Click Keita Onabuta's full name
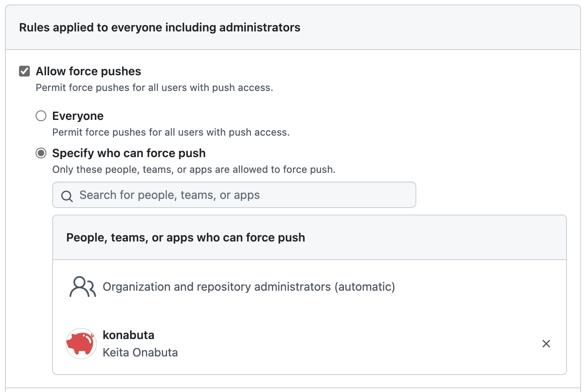This screenshot has height=392, width=586. point(140,352)
